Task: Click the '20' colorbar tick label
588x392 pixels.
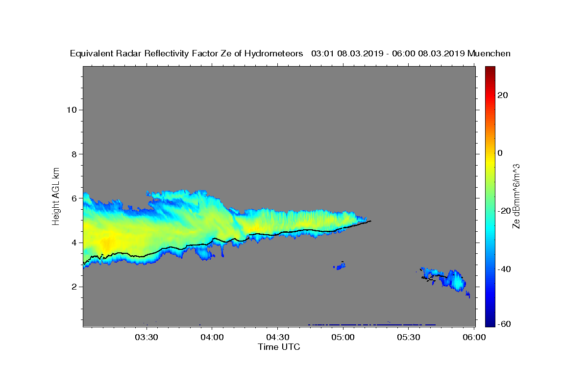Action: (x=503, y=95)
